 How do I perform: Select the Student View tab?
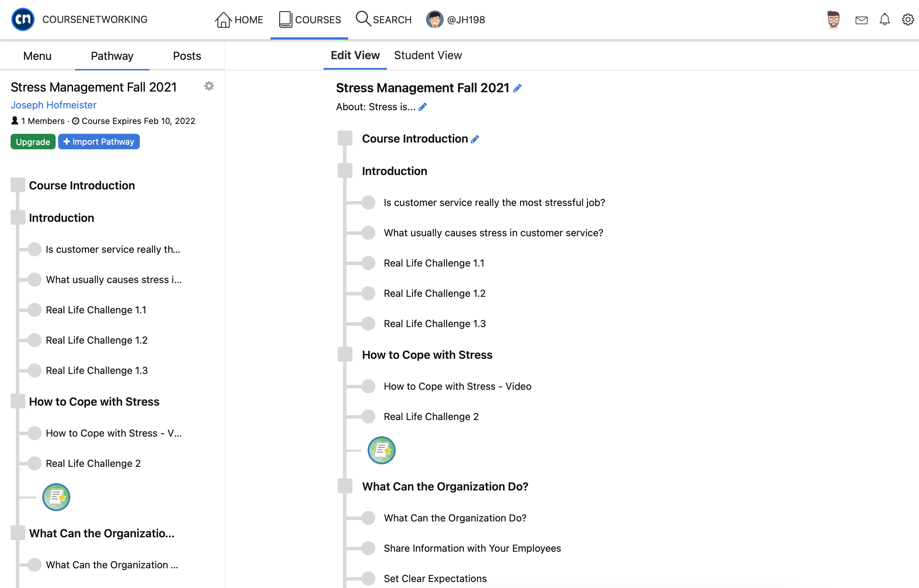[427, 55]
